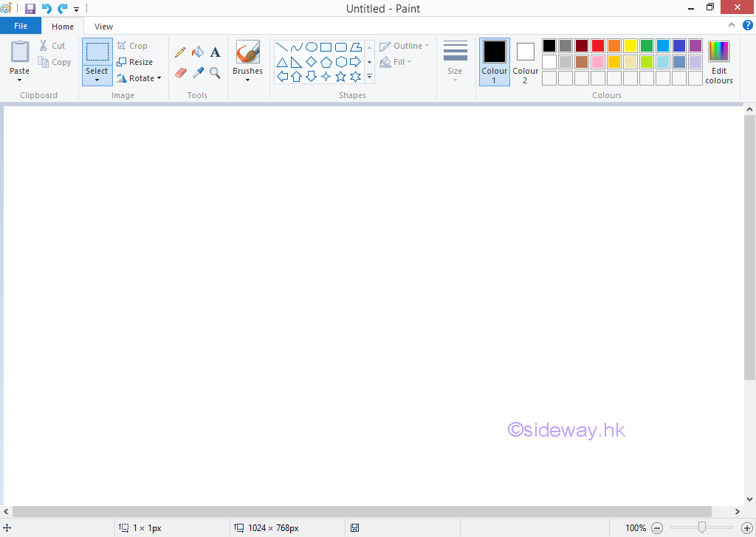Switch to the View tab
Screen dimensions: 756x537
click(103, 27)
